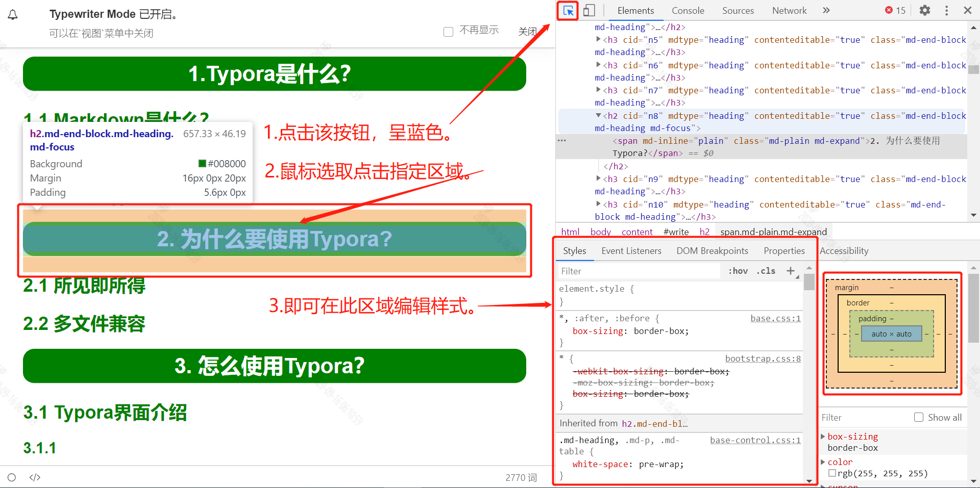Viewport: 980px width, 488px height.
Task: Open the base.css:1 source link
Action: [775, 318]
